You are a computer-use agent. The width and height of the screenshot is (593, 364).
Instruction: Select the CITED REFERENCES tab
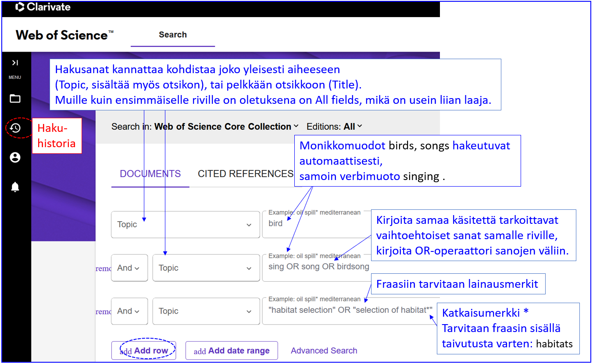(246, 174)
